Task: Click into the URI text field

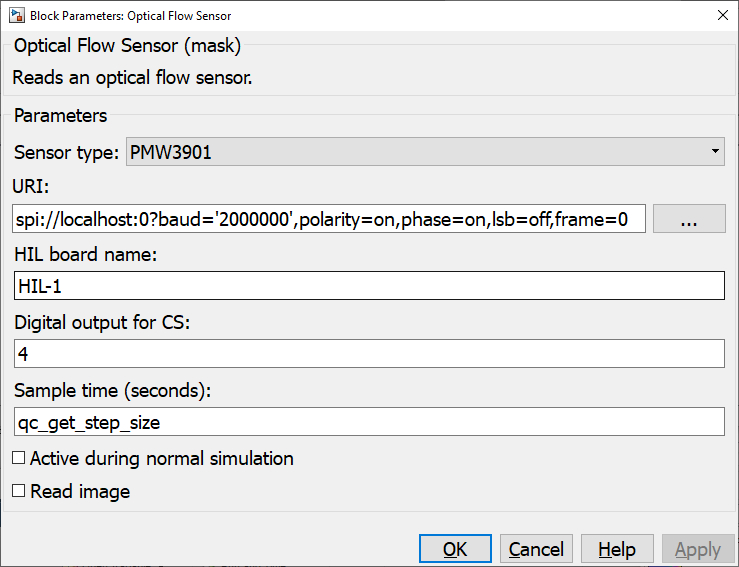Action: 329,219
